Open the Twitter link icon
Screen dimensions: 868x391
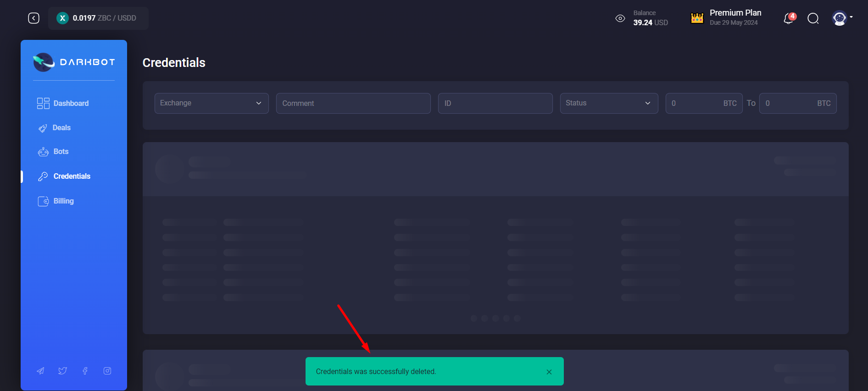62,371
